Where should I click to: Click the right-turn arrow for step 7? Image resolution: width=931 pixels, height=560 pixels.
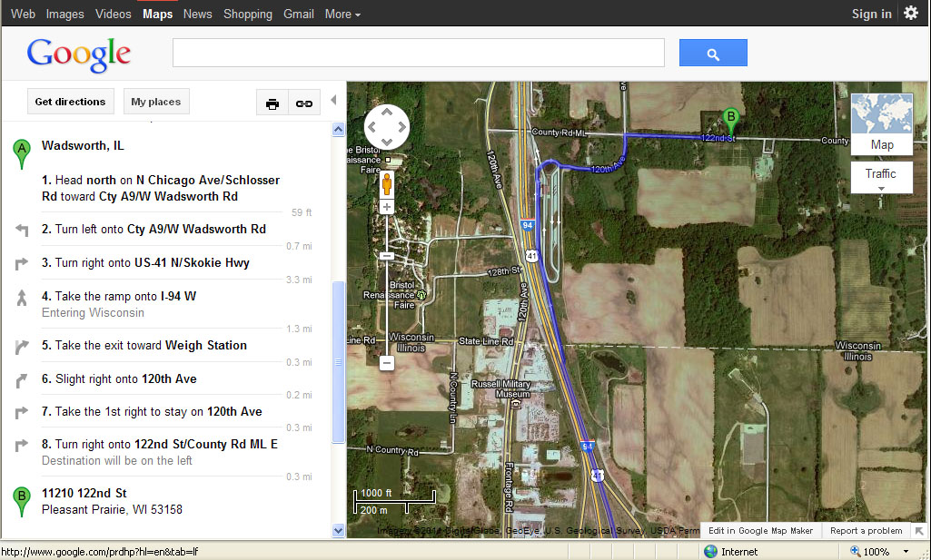coord(22,412)
